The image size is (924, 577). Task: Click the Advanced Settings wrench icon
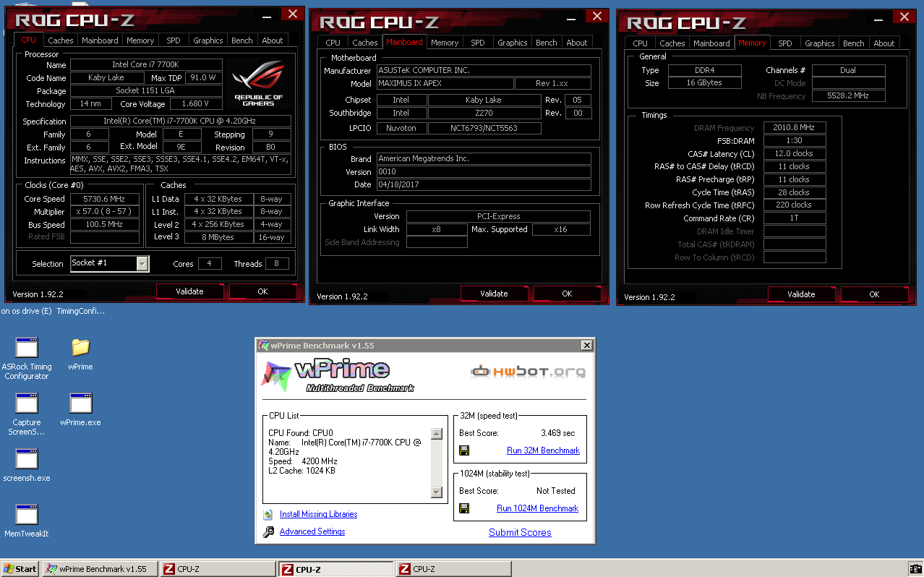coord(268,531)
